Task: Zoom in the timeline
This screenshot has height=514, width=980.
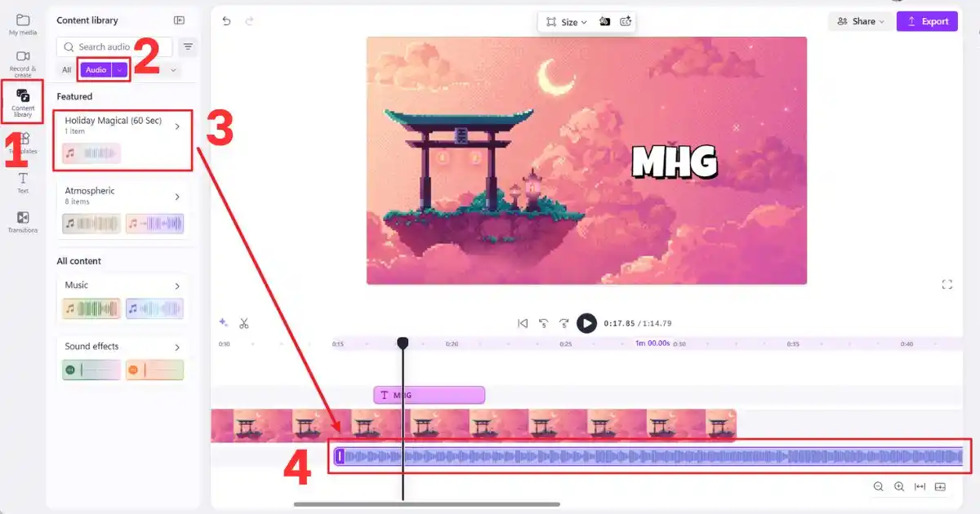Action: [x=899, y=486]
